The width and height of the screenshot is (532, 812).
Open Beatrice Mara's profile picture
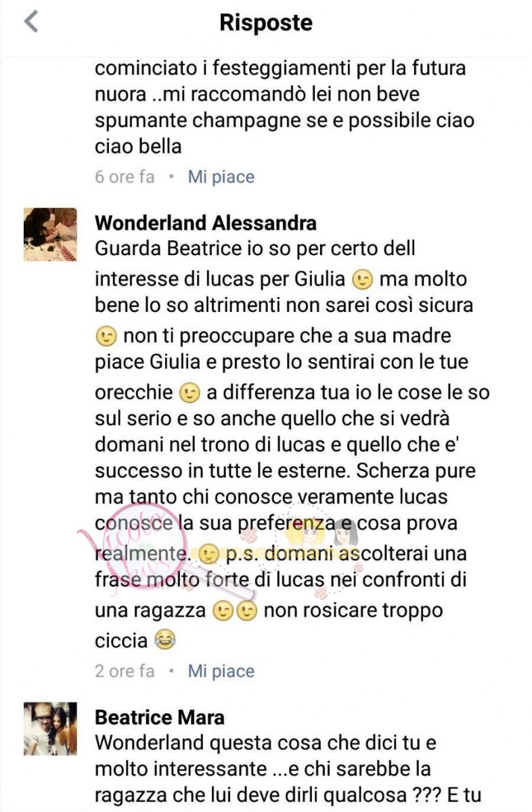pyautogui.click(x=50, y=729)
